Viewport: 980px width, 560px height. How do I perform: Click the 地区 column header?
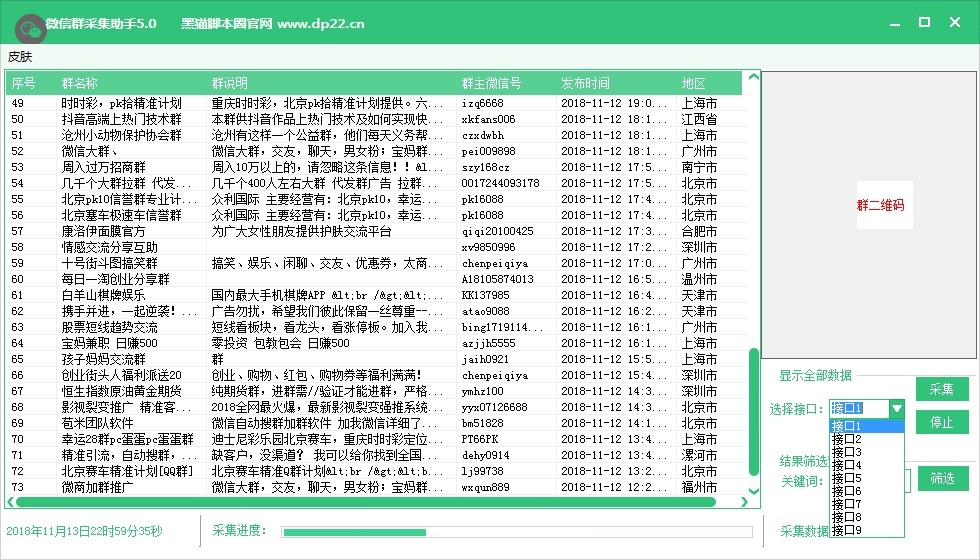(709, 83)
